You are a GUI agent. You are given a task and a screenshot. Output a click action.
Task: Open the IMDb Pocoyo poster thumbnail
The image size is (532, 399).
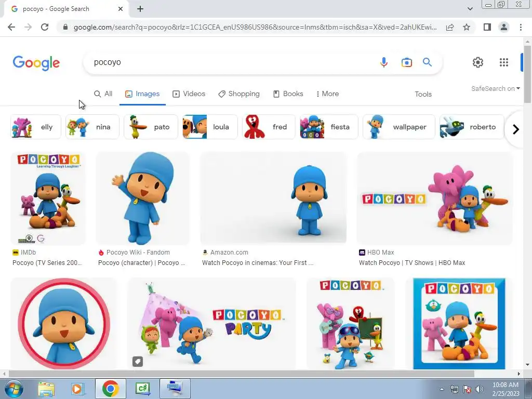pos(48,198)
